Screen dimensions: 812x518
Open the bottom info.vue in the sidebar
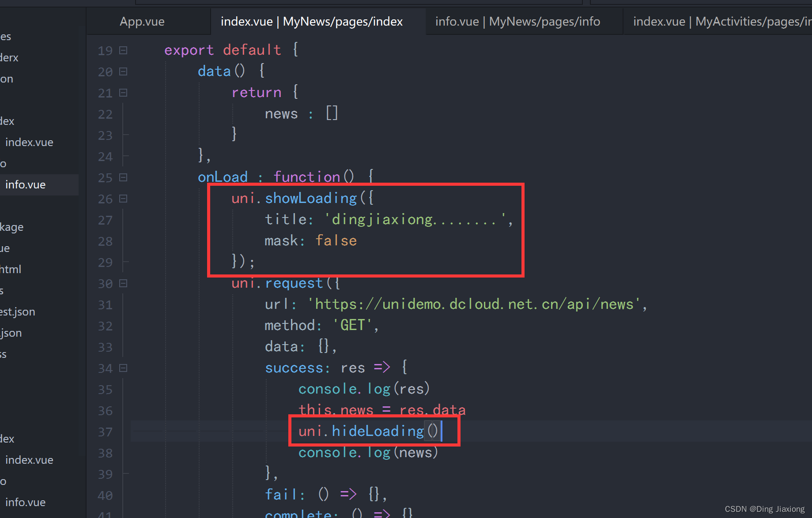[x=26, y=502]
